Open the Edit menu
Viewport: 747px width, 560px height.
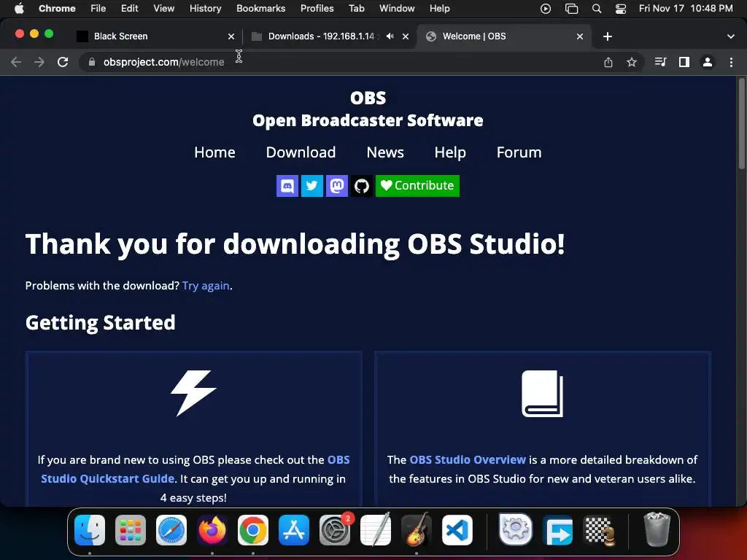[130, 9]
